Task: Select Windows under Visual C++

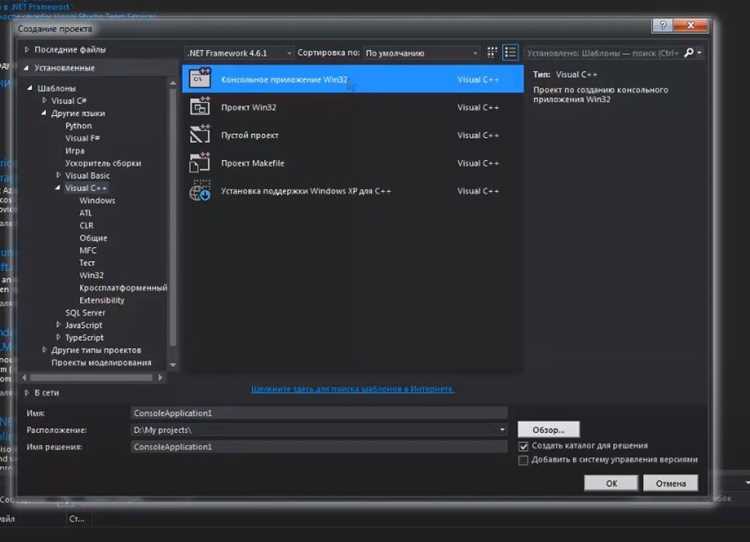Action: pos(97,200)
